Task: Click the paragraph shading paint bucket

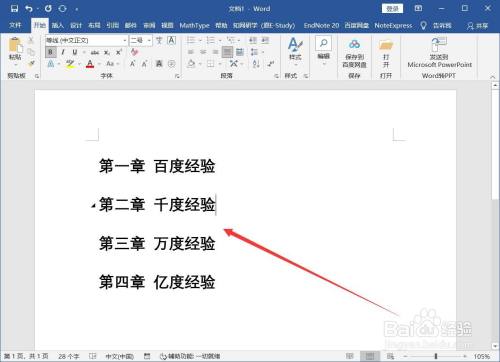Action: 191,64
